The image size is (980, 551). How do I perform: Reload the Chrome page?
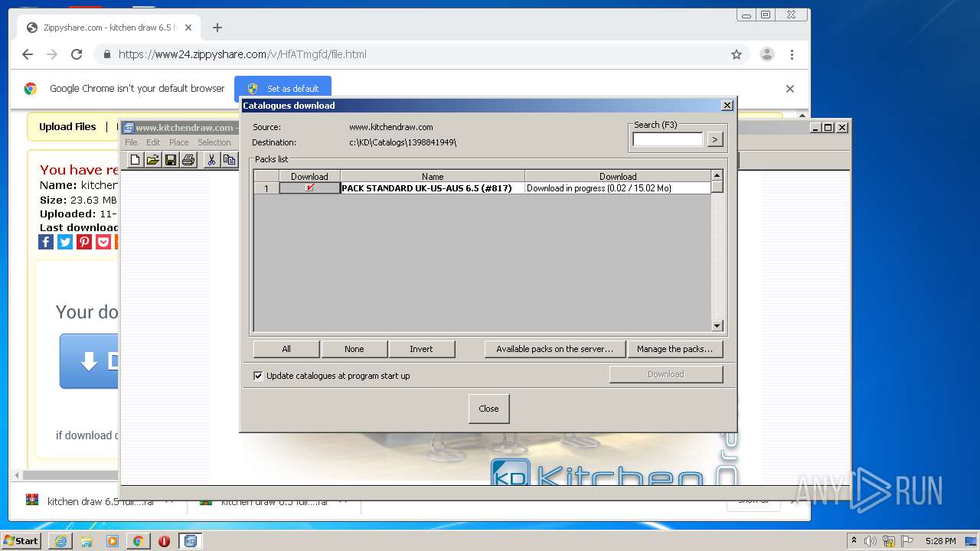point(77,54)
